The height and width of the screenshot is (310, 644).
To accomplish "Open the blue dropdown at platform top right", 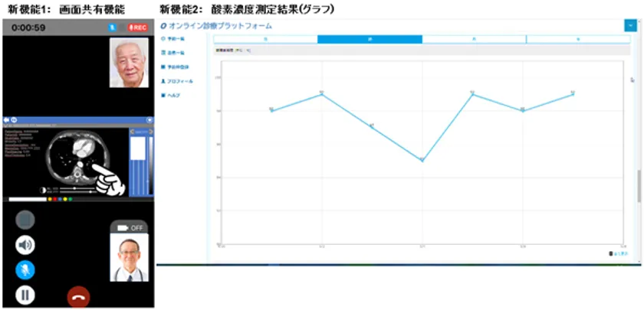I will (630, 26).
